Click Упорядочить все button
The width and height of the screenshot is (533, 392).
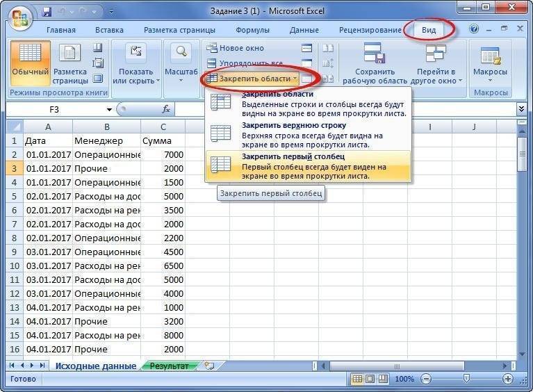(245, 63)
